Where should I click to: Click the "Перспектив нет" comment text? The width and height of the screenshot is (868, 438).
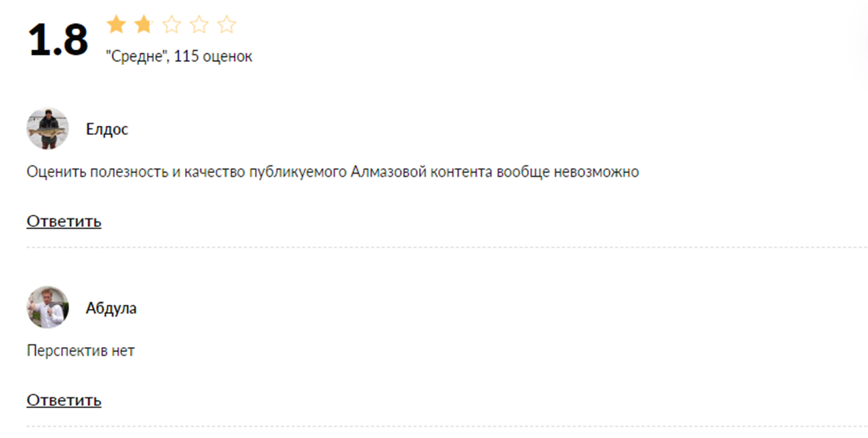click(81, 351)
